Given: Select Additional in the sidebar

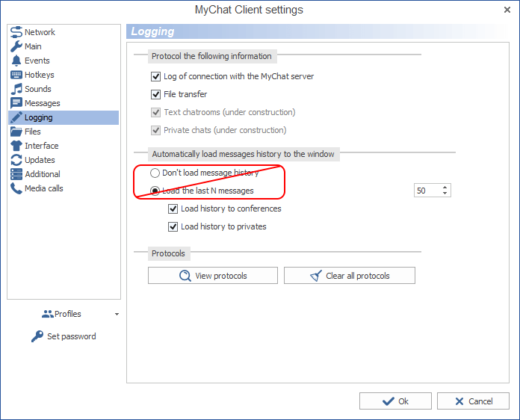Looking at the screenshot, I should tap(64, 174).
